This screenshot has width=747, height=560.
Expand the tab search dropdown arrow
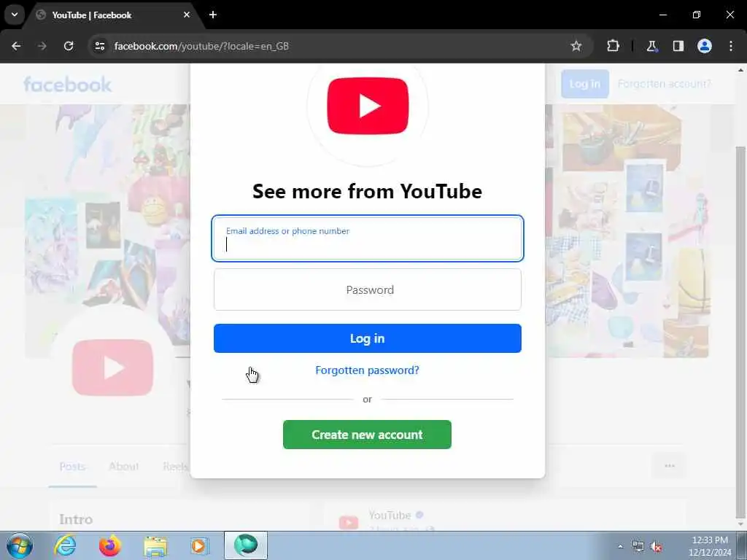coord(15,15)
